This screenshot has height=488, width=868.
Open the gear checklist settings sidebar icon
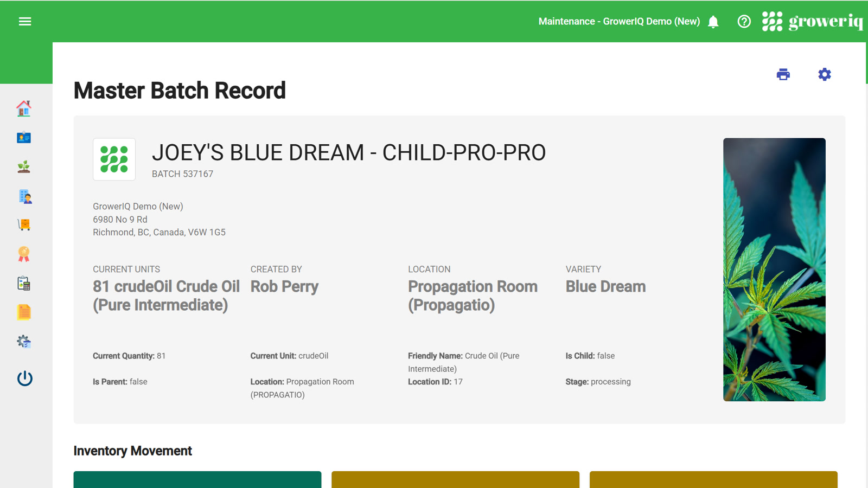24,341
